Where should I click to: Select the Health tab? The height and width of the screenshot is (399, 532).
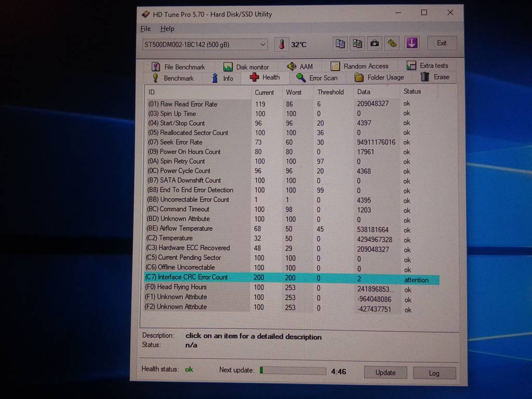point(265,77)
